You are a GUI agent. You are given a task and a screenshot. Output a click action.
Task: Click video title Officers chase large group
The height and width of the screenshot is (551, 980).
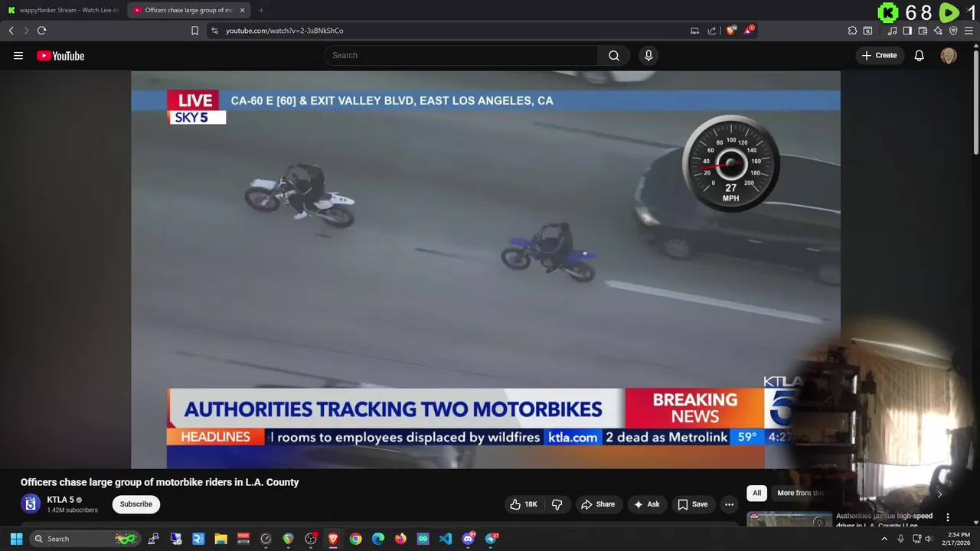click(159, 482)
